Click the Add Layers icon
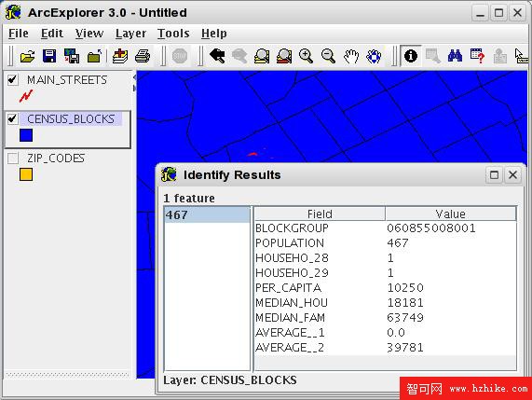The width and height of the screenshot is (532, 400). point(120,56)
